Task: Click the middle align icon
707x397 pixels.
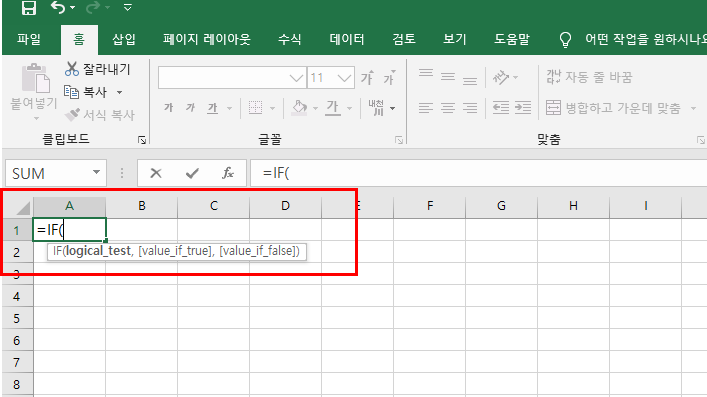Action: pyautogui.click(x=448, y=77)
